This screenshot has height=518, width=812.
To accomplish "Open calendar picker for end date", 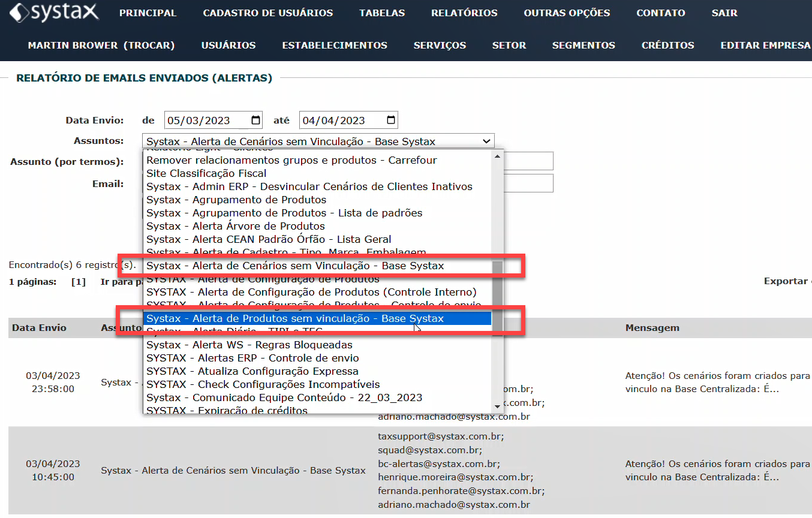I will 391,120.
